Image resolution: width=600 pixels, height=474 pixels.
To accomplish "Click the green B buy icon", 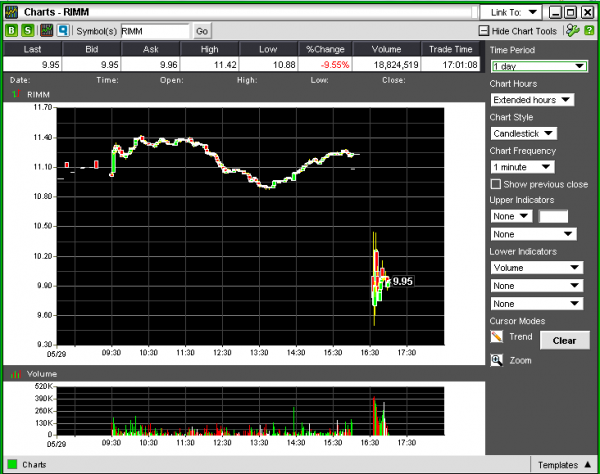I will point(11,31).
